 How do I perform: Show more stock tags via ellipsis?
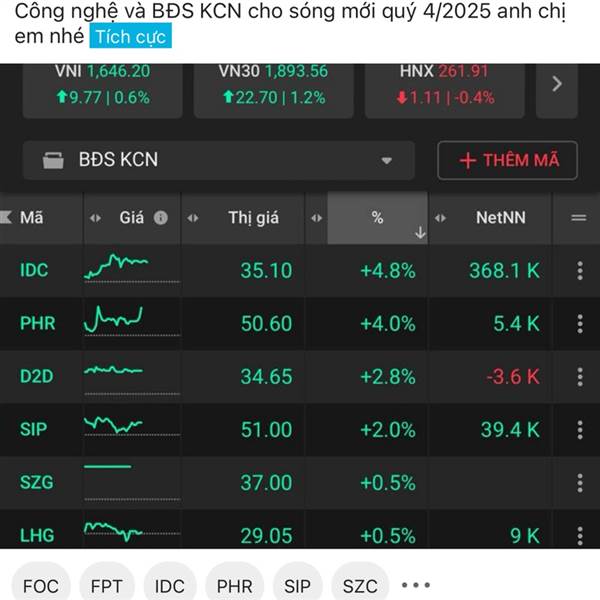tap(415, 585)
